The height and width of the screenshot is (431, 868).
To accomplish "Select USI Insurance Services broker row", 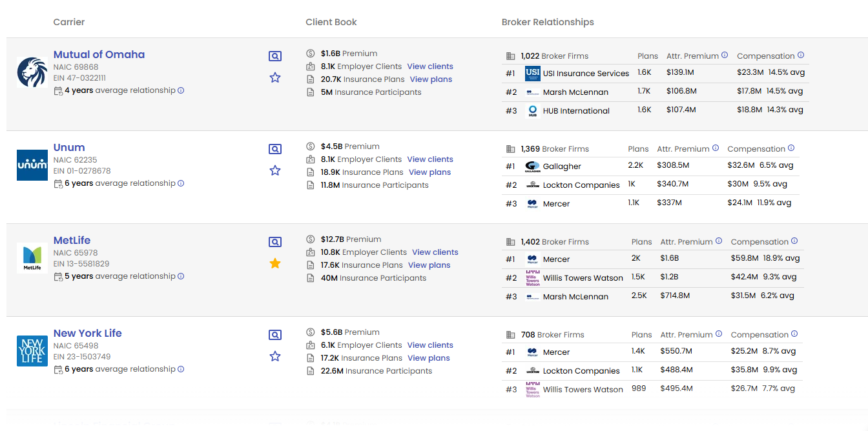I will coord(586,74).
